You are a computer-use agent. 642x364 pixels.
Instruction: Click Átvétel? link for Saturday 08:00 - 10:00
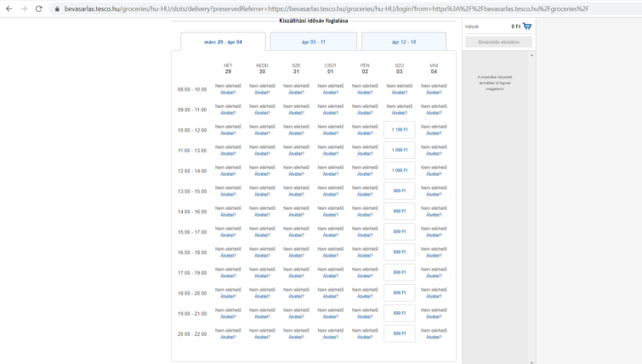[x=399, y=93]
